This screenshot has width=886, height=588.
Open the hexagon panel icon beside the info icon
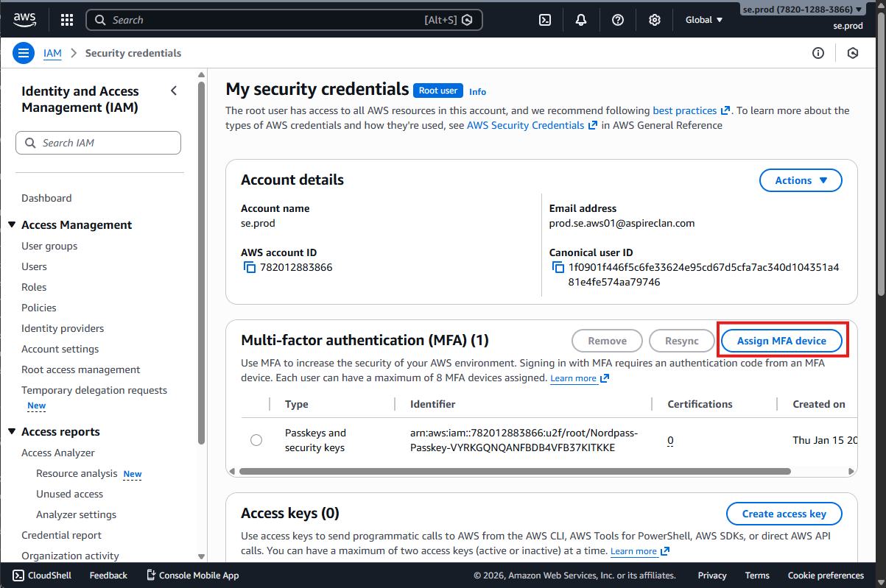click(853, 53)
